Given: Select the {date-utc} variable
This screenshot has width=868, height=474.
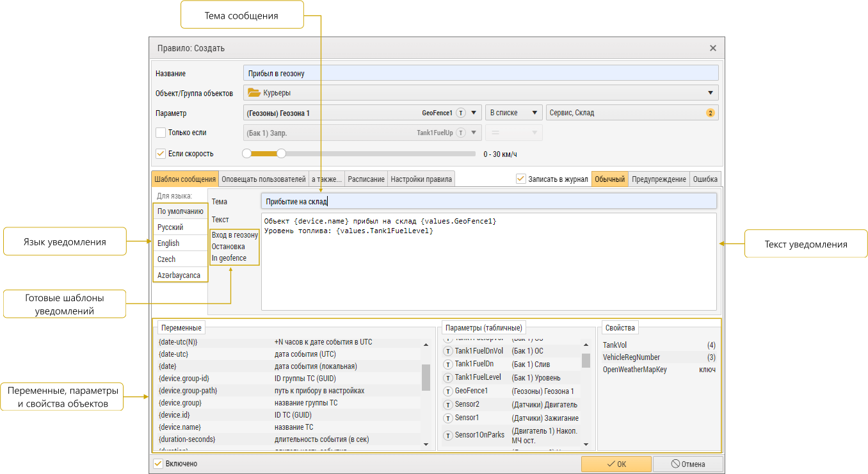Looking at the screenshot, I should [x=288, y=354].
